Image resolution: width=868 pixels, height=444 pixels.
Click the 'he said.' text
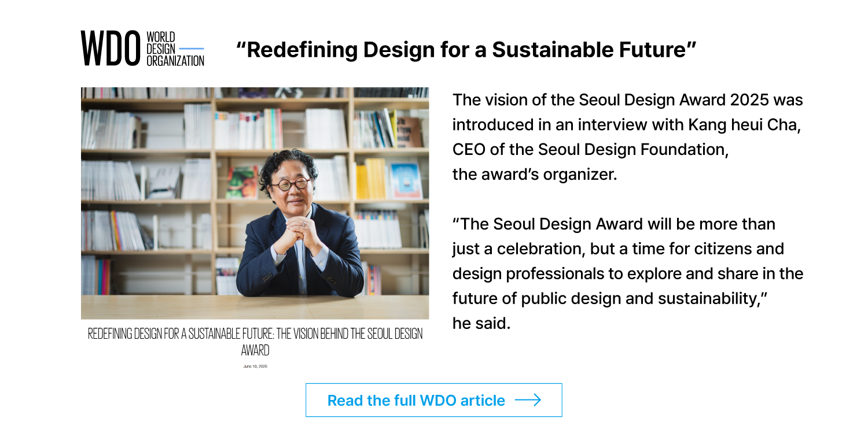(x=481, y=324)
